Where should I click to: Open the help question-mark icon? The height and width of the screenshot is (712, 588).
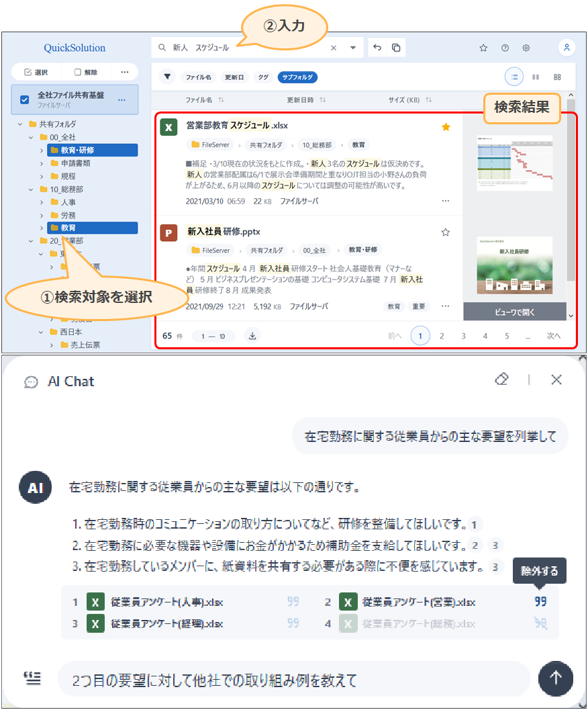(x=505, y=48)
